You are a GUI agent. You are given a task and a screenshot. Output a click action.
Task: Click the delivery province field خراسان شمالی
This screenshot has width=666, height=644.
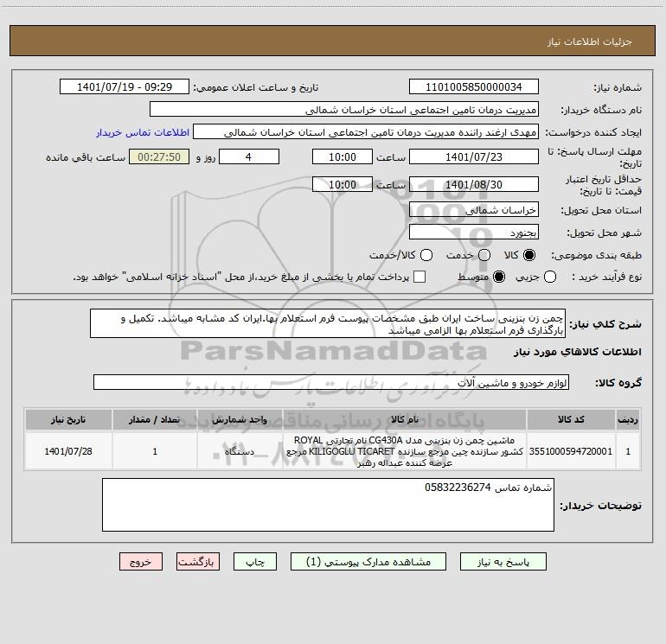474,210
